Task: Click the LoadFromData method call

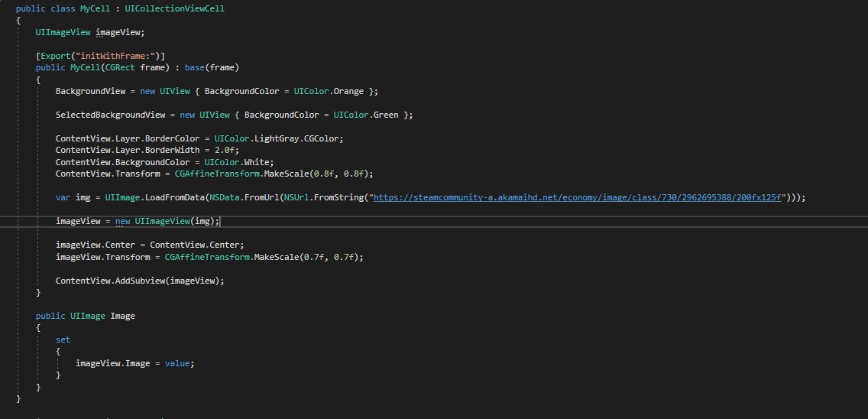Action: pos(175,197)
